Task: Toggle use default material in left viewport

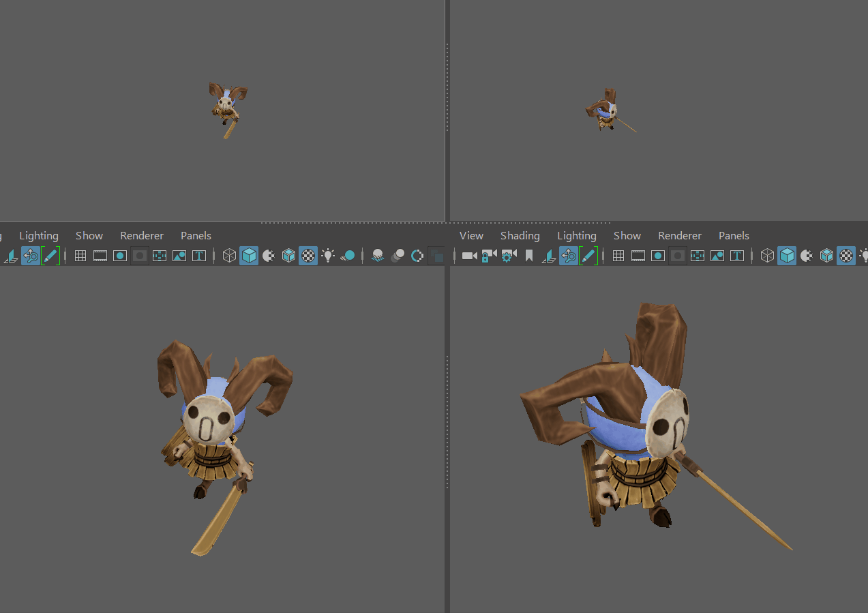Action: [x=269, y=256]
